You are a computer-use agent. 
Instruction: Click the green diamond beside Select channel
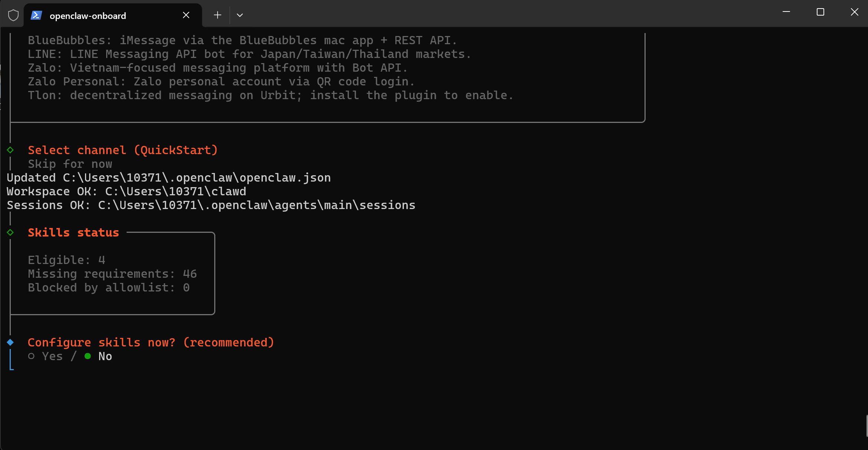pyautogui.click(x=10, y=150)
